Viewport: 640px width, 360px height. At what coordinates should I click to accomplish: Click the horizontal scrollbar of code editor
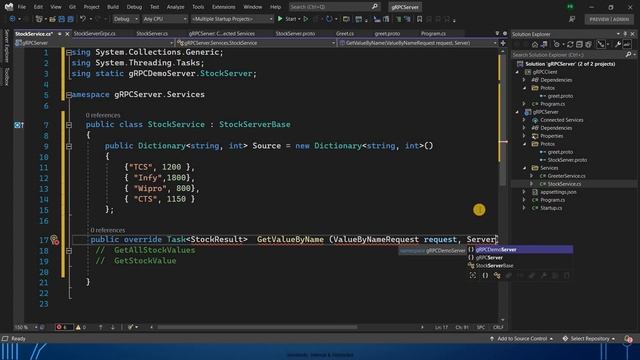coord(257,327)
